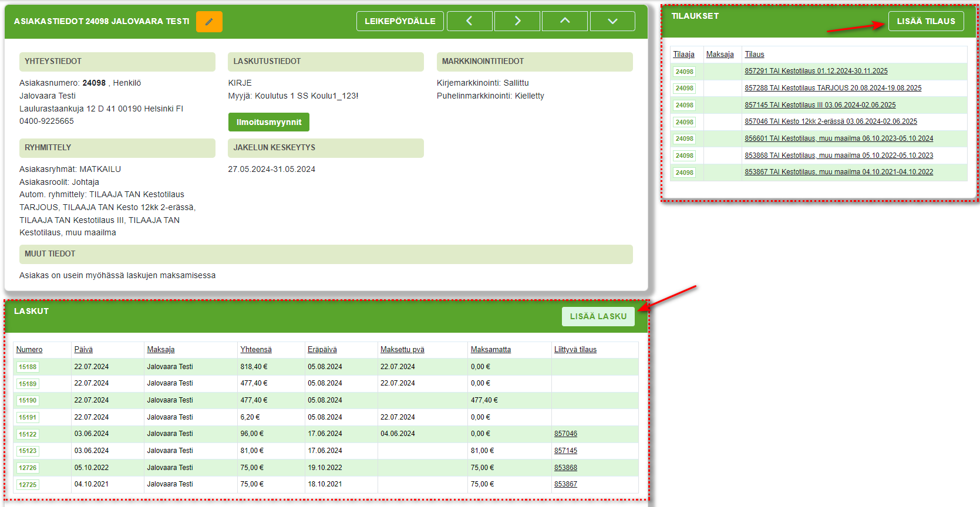
Task: Sort invoices by Liittyvä tilaus column
Action: tap(575, 350)
